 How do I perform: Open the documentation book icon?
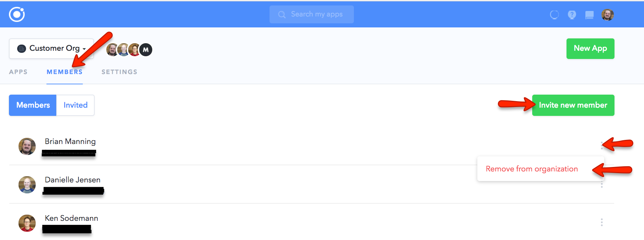coord(589,15)
